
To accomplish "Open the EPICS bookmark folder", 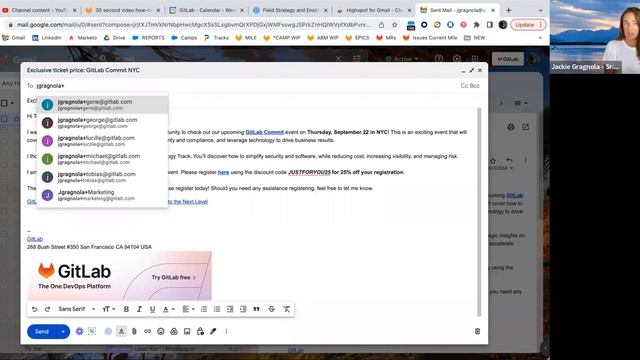I will (358, 38).
